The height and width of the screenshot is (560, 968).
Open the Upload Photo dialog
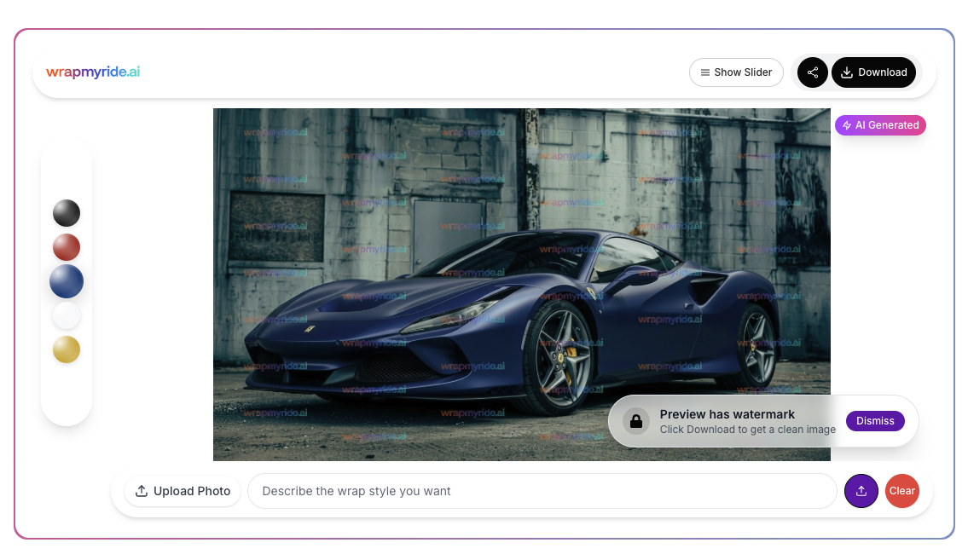point(182,491)
